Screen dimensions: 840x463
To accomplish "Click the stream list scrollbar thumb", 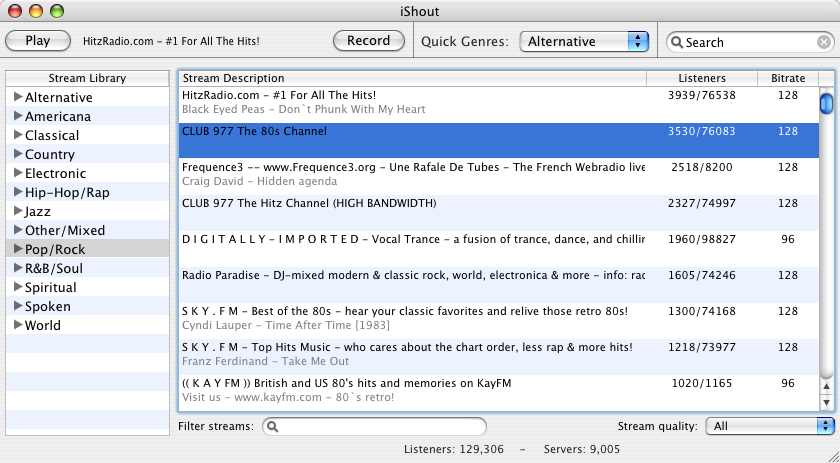I will [827, 103].
